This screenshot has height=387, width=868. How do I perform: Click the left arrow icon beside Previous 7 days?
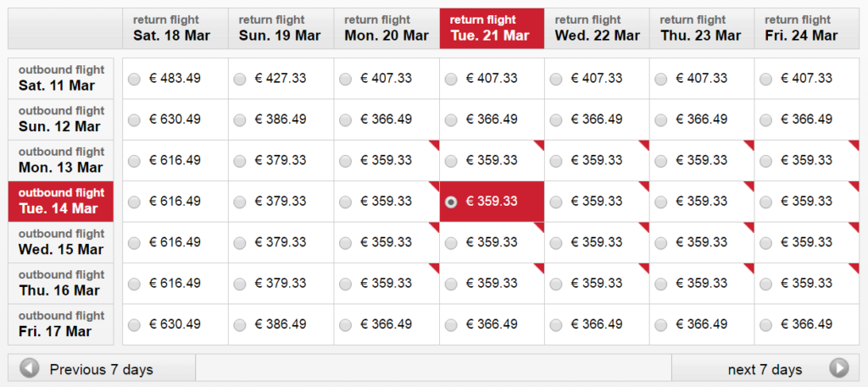30,368
